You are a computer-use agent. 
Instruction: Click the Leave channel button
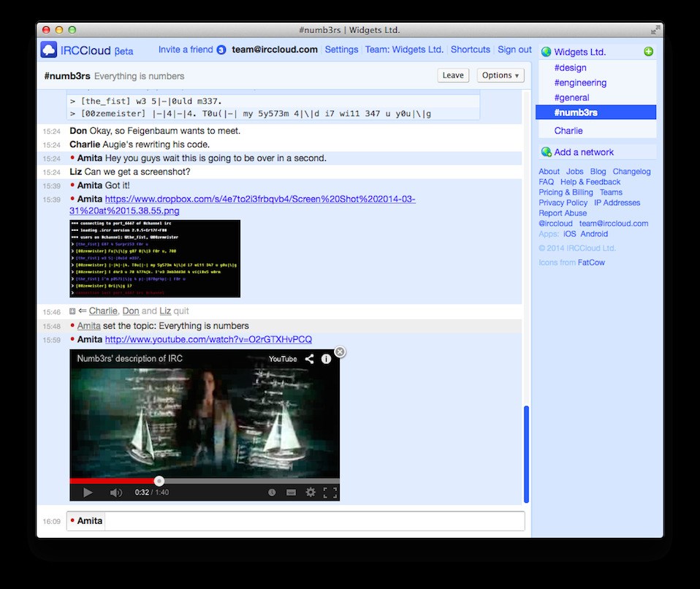click(453, 75)
